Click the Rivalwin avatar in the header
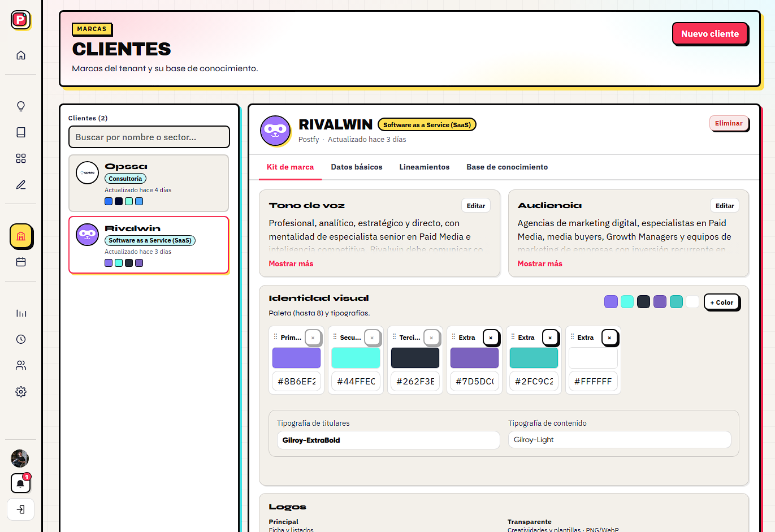 pyautogui.click(x=275, y=131)
